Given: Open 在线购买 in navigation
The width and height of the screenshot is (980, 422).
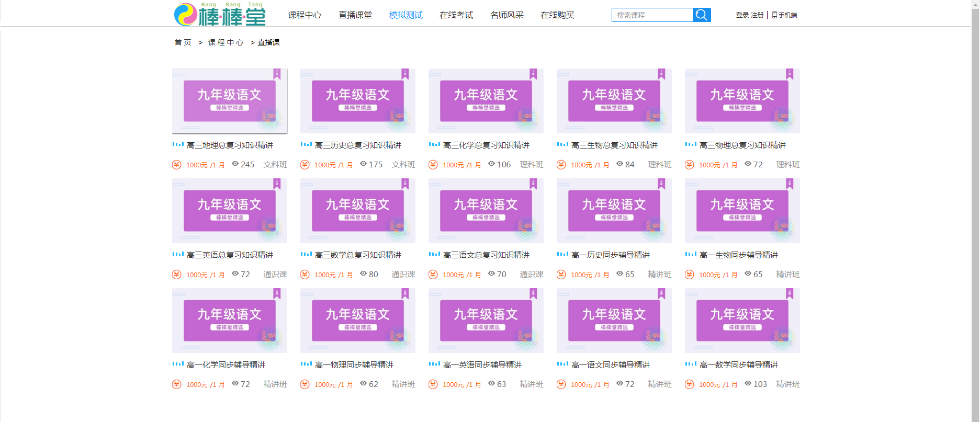Looking at the screenshot, I should (x=557, y=15).
